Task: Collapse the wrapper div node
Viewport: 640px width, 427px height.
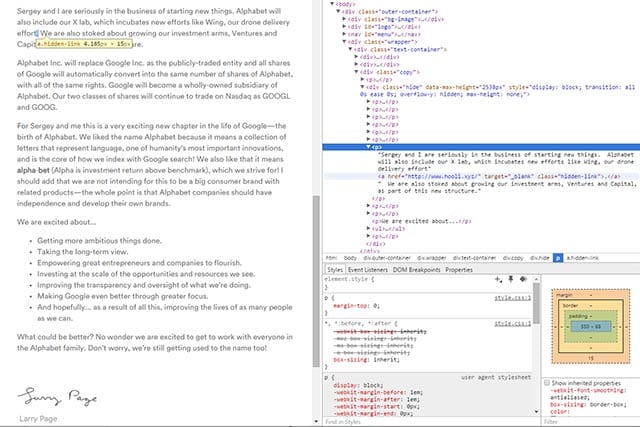Action: [x=344, y=42]
